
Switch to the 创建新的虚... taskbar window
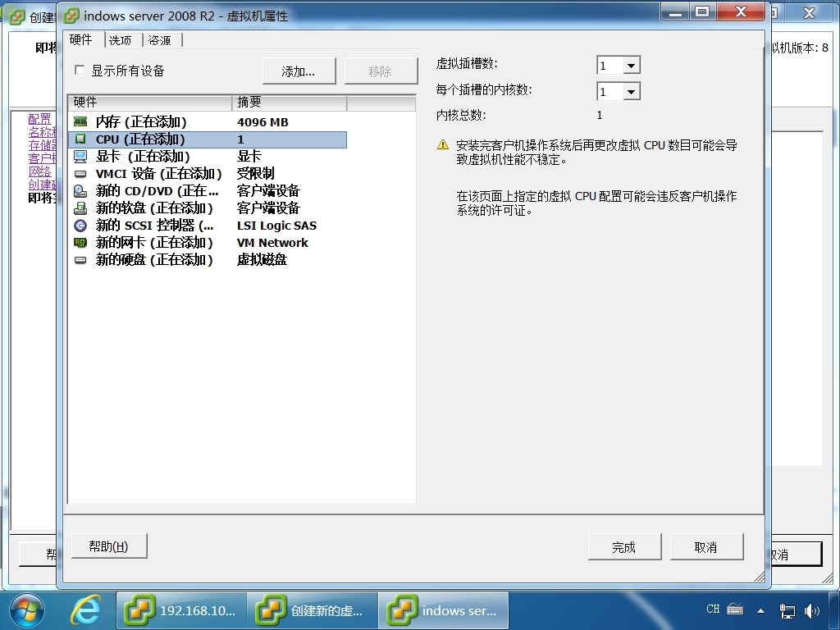(313, 610)
